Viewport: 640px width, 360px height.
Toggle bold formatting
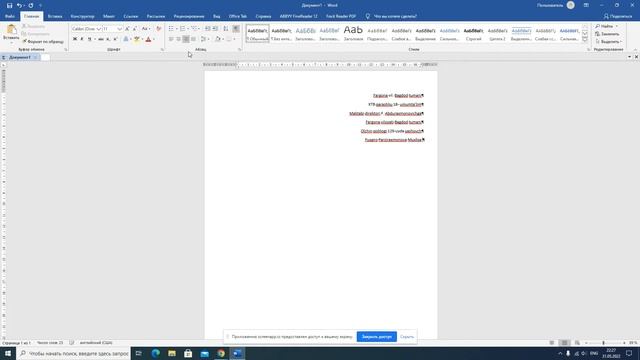pos(75,39)
